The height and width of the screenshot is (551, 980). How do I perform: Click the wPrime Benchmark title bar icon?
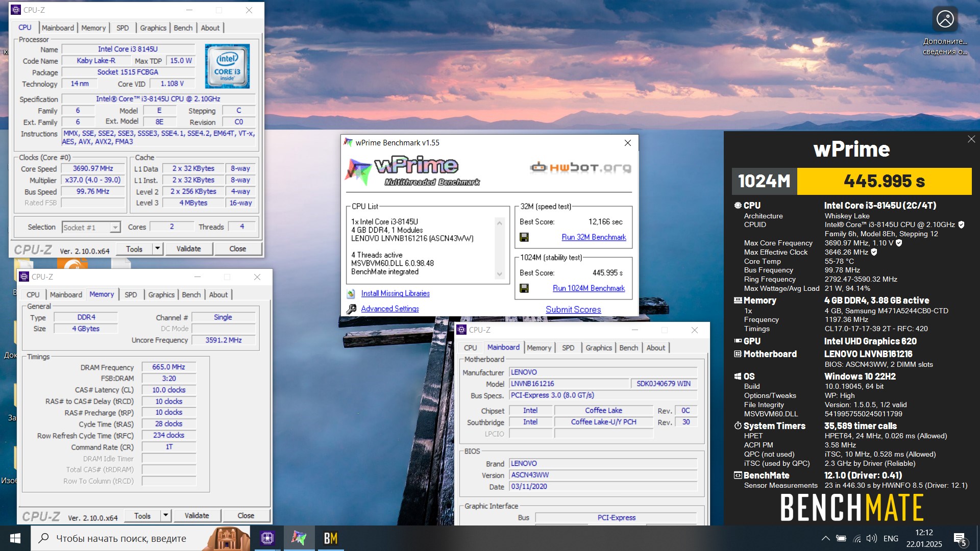coord(348,142)
